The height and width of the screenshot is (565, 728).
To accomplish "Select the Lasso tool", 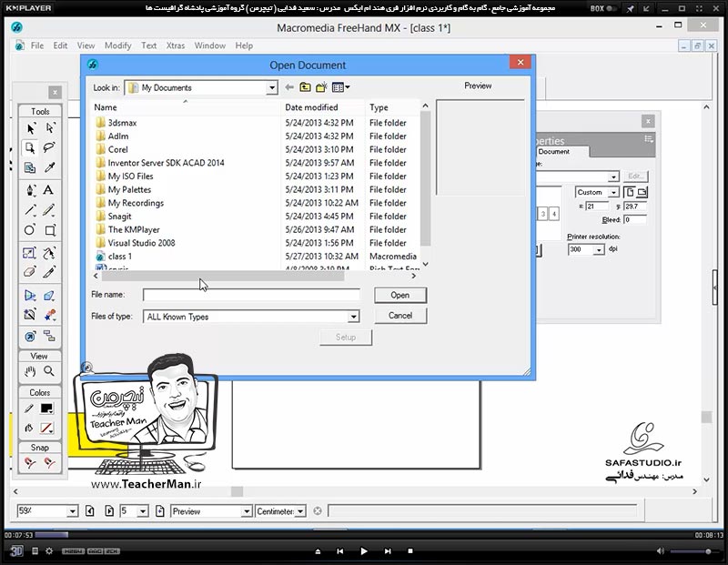I will click(x=50, y=148).
